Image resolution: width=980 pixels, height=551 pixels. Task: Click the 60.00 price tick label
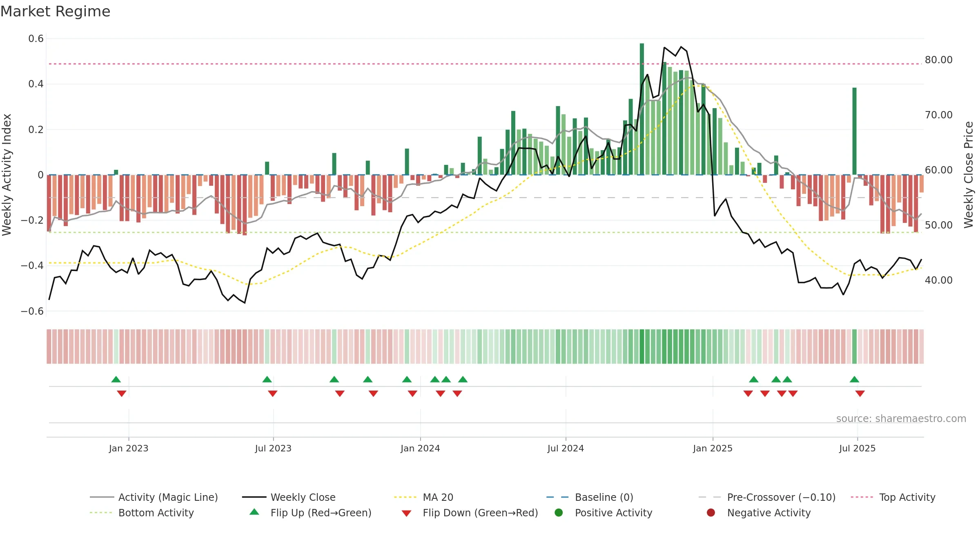(x=939, y=170)
